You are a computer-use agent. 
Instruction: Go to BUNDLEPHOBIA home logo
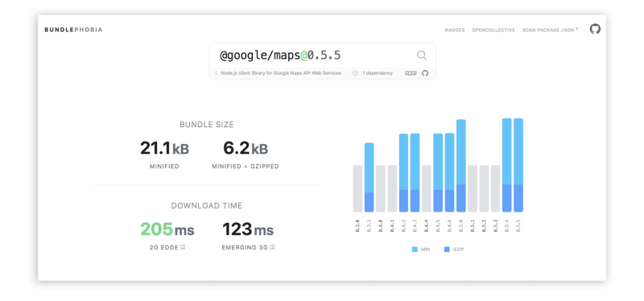[x=73, y=30]
